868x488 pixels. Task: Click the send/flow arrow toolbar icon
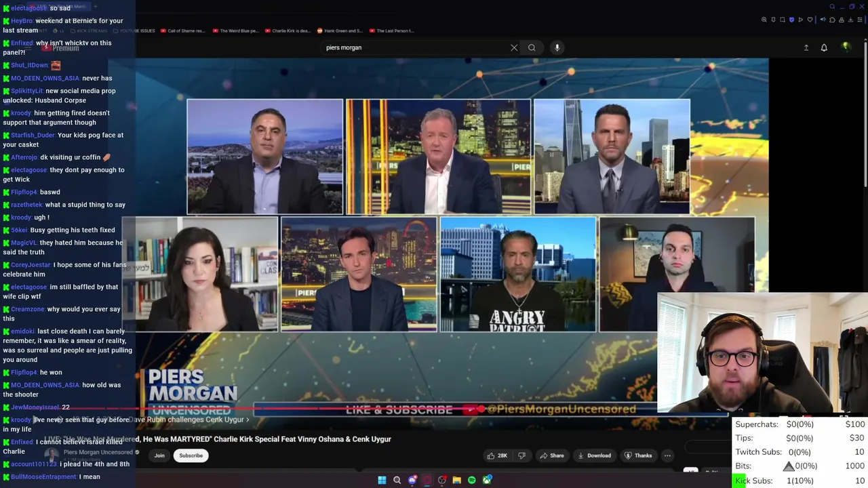(800, 20)
